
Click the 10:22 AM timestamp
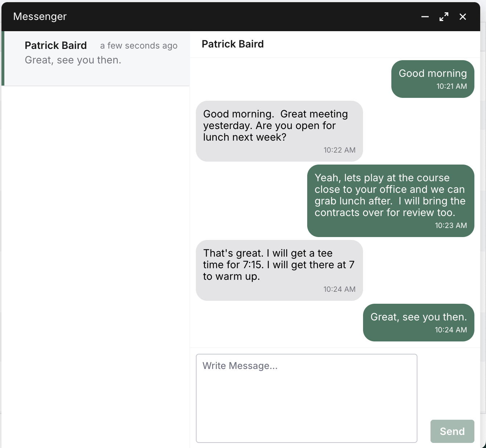339,150
